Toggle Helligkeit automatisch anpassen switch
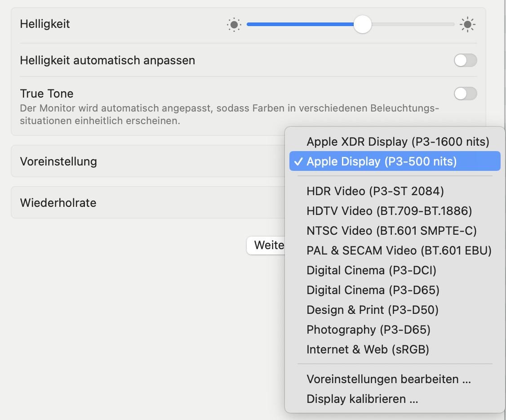The height and width of the screenshot is (420, 506). pyautogui.click(x=465, y=60)
